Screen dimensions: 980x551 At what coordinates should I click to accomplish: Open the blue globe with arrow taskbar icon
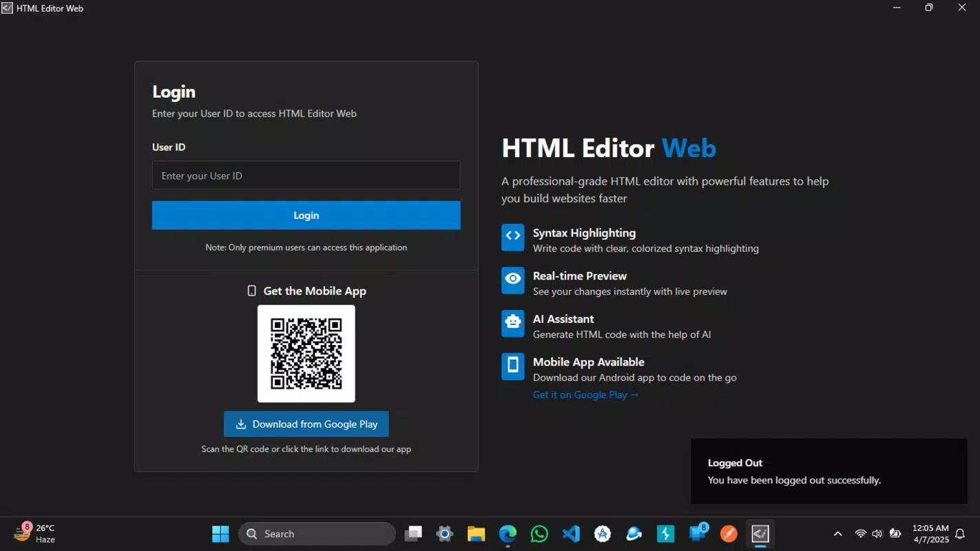coord(634,534)
